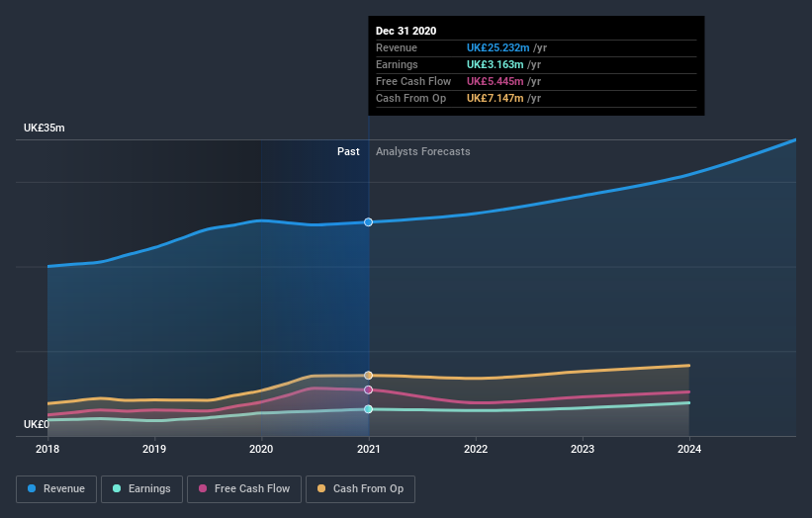812x518 pixels.
Task: Click the 2021 x-axis label
Action: (368, 449)
